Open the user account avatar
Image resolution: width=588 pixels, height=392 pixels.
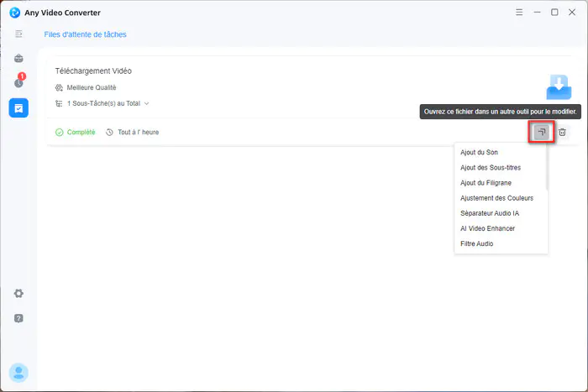[18, 372]
